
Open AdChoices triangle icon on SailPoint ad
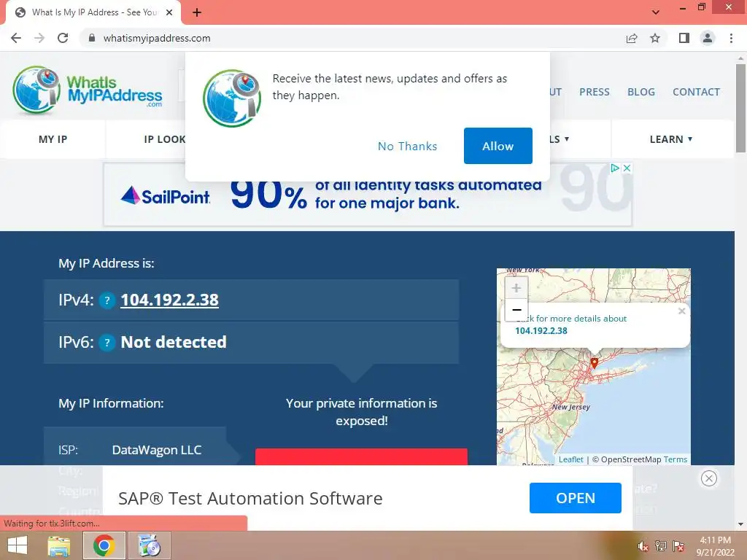[x=615, y=168]
